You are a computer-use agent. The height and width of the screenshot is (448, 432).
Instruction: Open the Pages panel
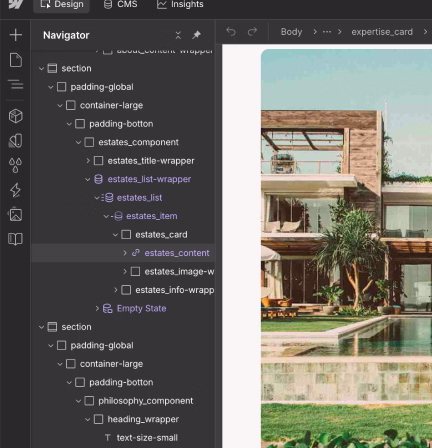click(x=16, y=60)
